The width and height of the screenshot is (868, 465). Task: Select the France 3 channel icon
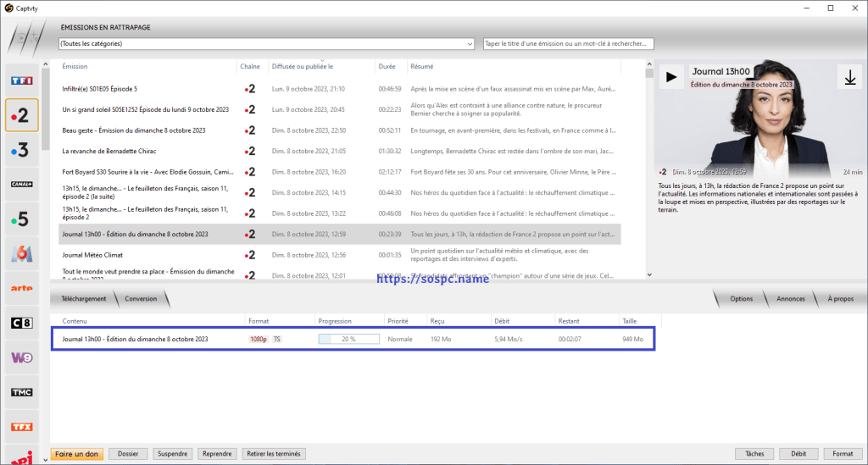(x=22, y=150)
